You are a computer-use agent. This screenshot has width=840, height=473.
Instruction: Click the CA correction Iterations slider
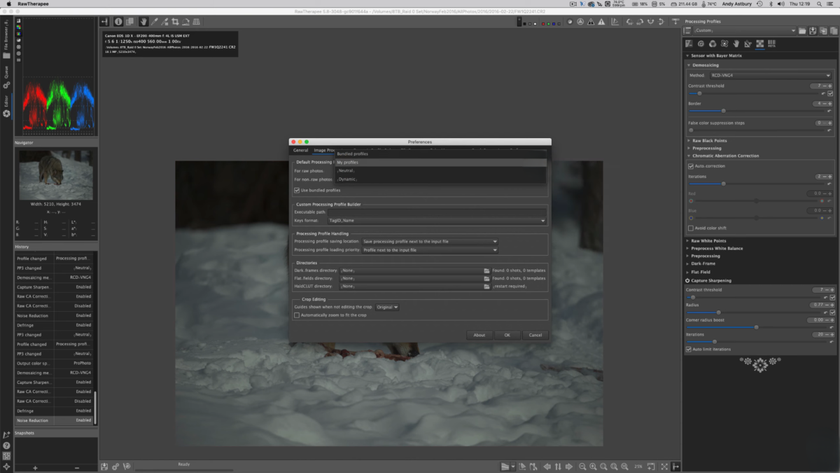(758, 184)
